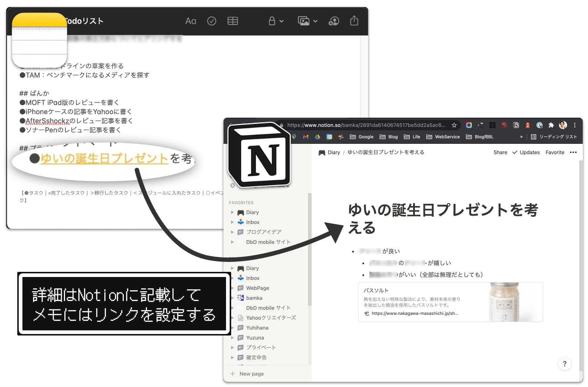Click the Notion sidebar scrollbar
This screenshot has height=387, width=588.
(x=309, y=249)
